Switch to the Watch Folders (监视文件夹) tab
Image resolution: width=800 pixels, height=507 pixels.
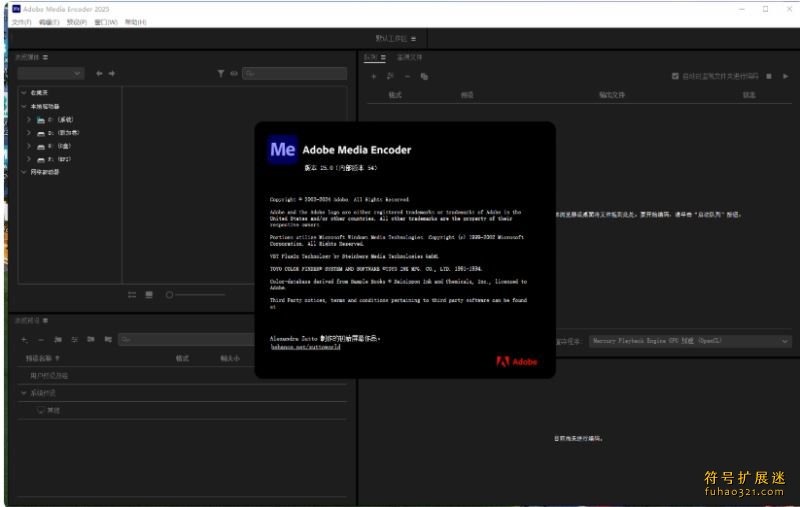pos(409,57)
